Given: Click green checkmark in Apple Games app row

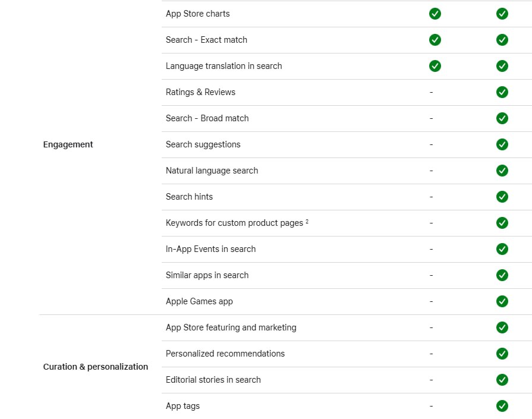Looking at the screenshot, I should [x=502, y=301].
